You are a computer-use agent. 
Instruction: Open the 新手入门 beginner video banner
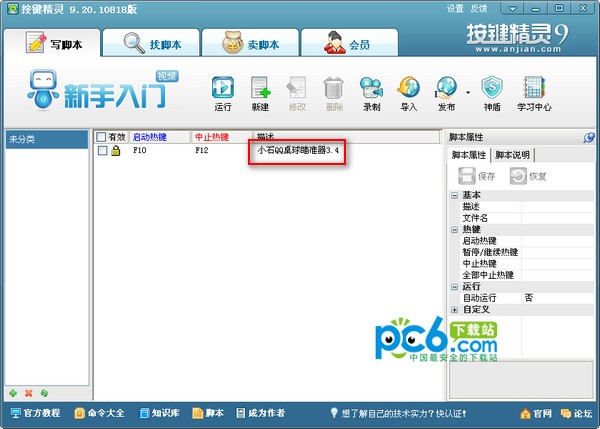103,91
